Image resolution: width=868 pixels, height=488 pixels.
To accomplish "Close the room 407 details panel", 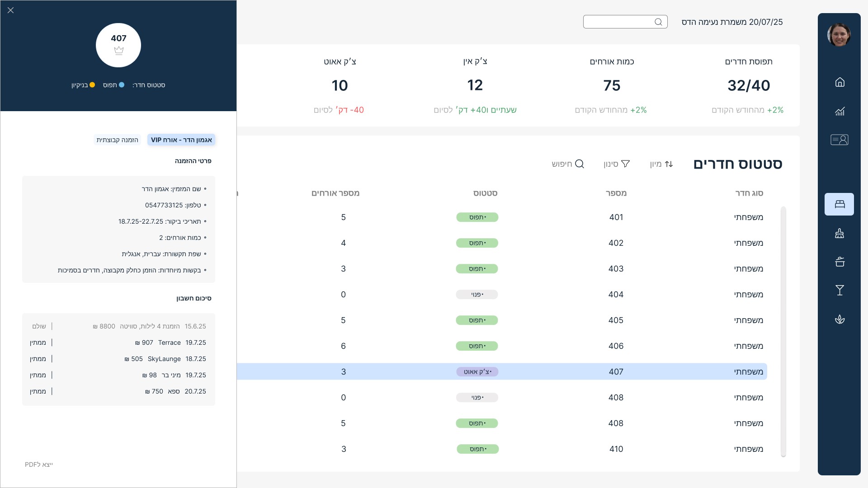I will [x=11, y=10].
